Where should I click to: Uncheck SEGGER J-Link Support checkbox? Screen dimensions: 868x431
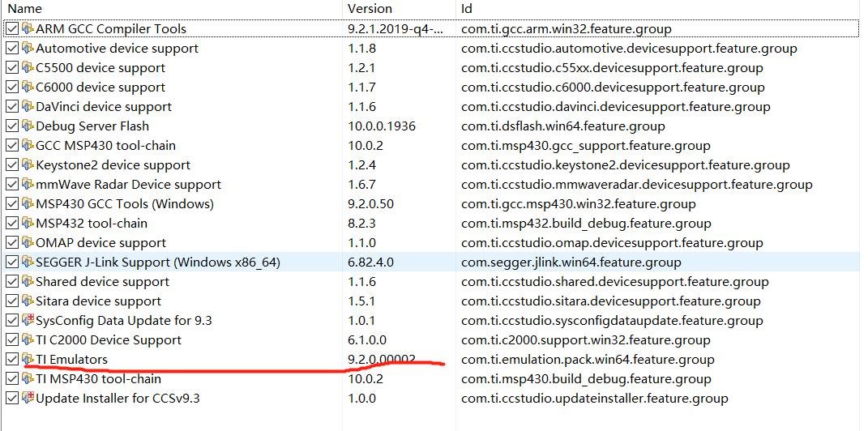[x=11, y=262]
